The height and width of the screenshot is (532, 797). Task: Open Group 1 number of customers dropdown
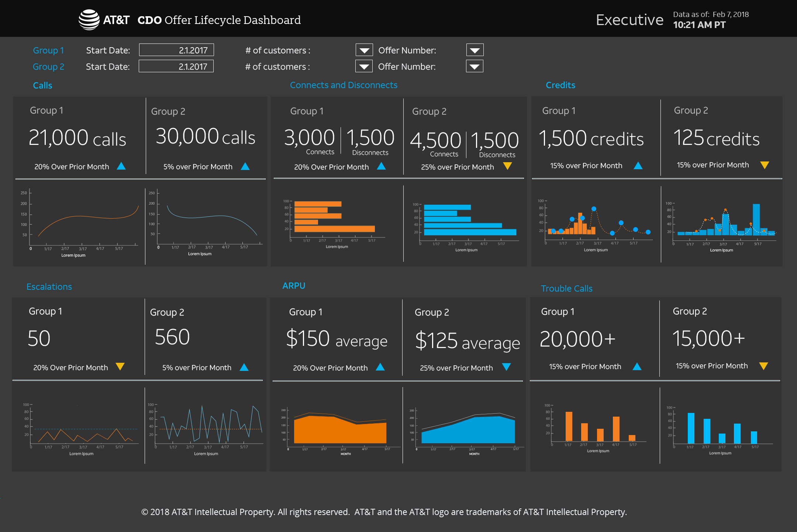[x=364, y=50]
